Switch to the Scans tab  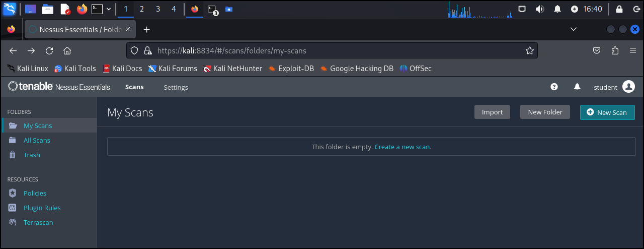134,87
